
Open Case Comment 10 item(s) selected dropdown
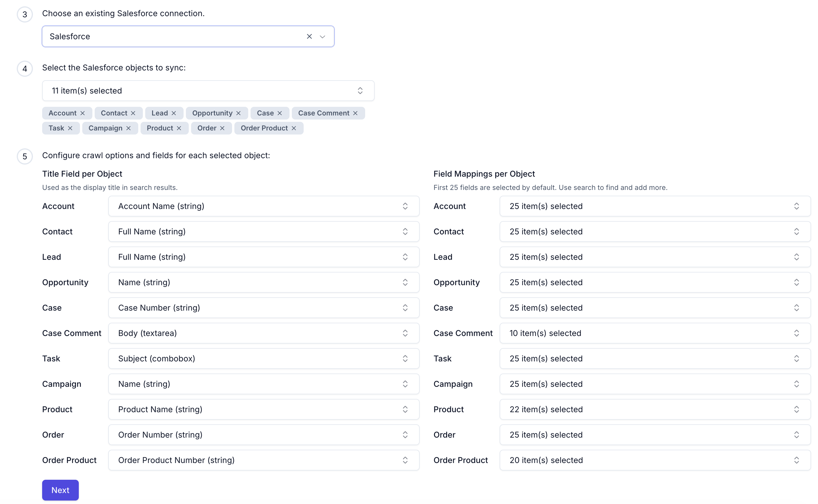click(x=655, y=333)
